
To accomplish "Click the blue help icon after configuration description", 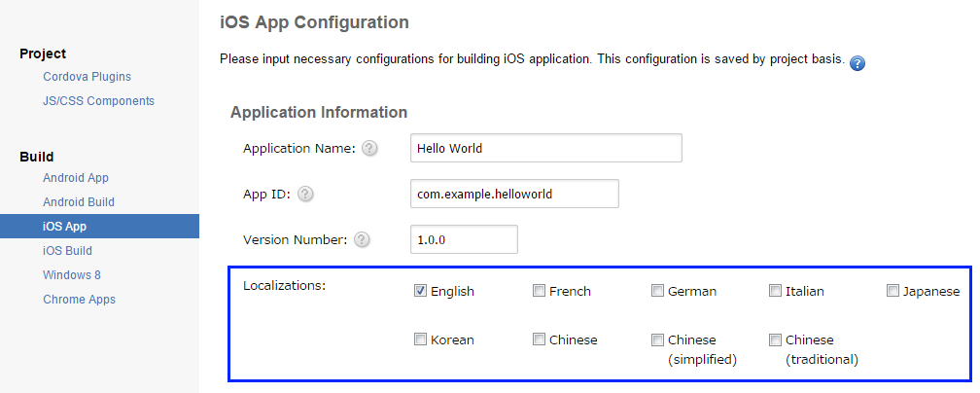I will tap(857, 63).
